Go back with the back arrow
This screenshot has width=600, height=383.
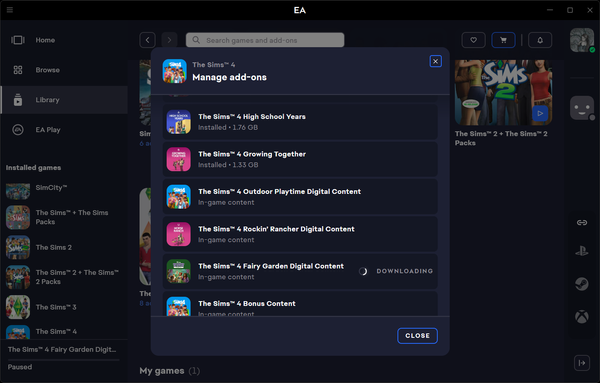(147, 40)
